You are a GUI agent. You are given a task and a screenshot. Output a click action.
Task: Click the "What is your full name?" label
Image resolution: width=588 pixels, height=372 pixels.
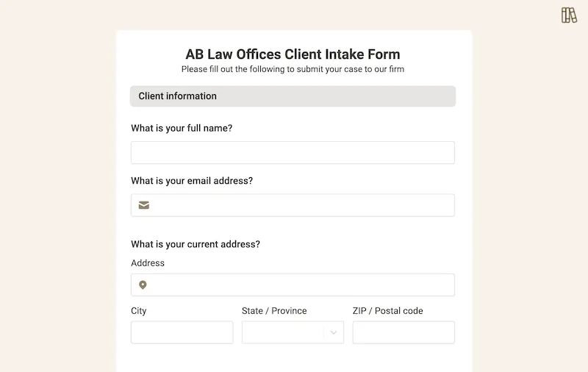point(182,128)
